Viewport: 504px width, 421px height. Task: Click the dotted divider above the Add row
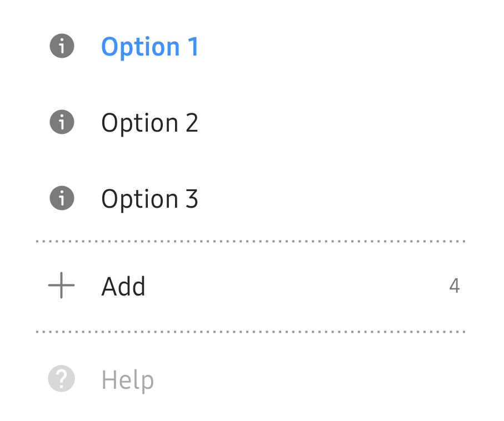point(250,242)
